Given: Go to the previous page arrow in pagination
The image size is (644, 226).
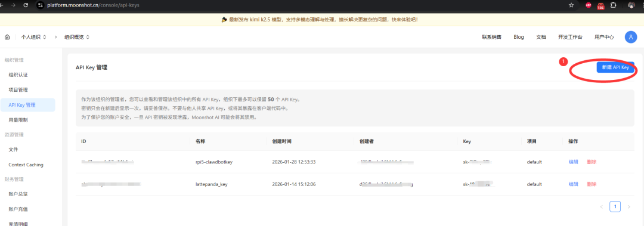Looking at the screenshot, I should [601, 207].
